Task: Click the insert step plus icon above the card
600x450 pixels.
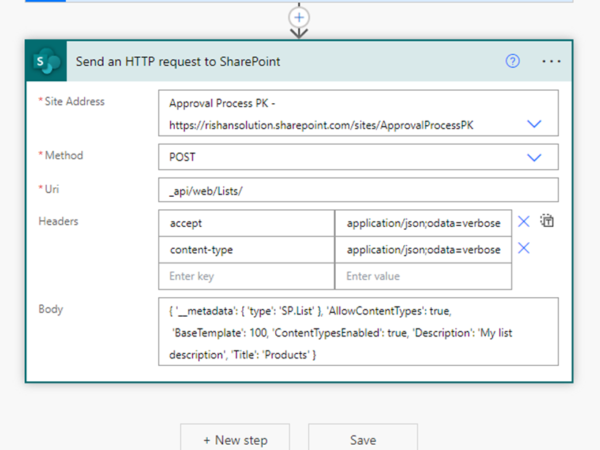Action: (x=297, y=17)
